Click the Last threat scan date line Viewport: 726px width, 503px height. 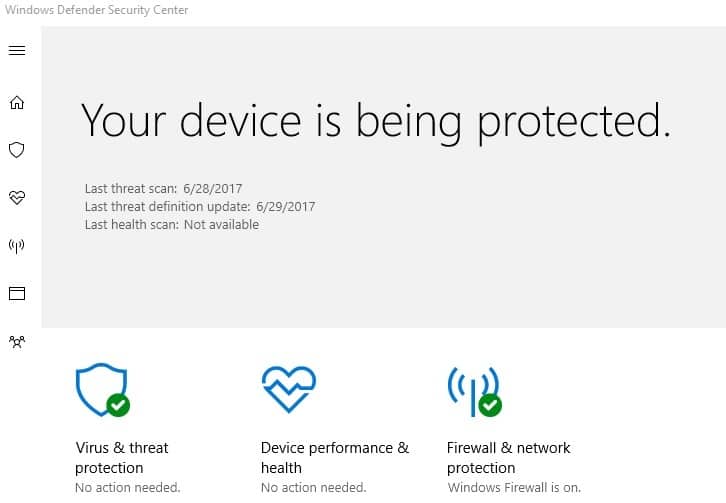(163, 189)
